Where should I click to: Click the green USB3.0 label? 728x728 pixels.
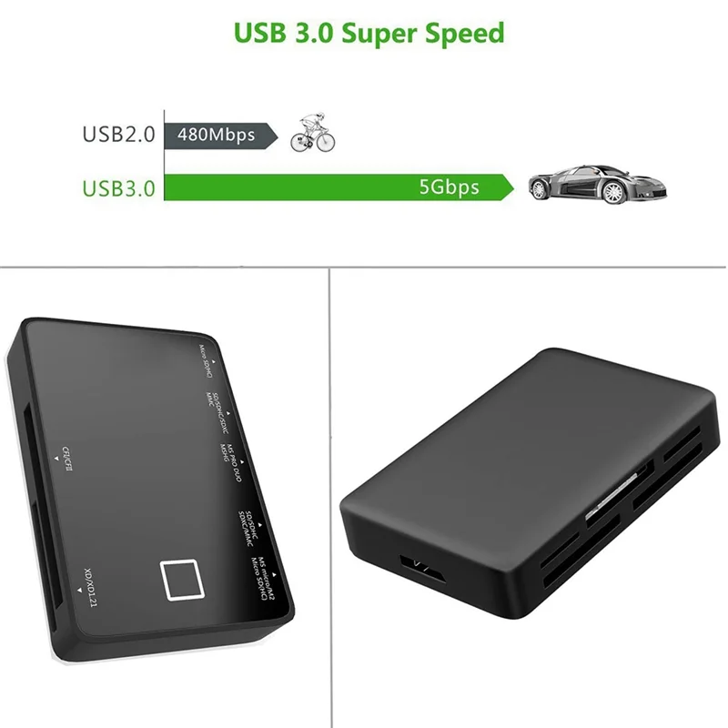118,188
